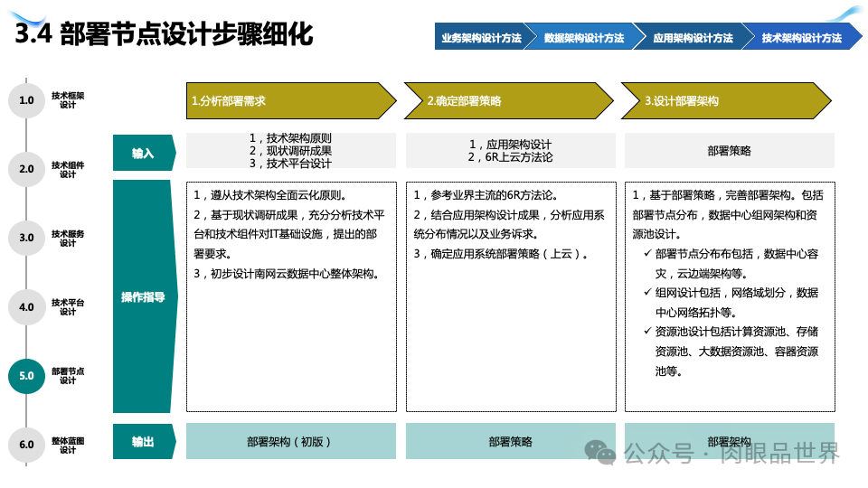Click the 2.确定部署策略 arrow header
The image size is (868, 488).
509,100
